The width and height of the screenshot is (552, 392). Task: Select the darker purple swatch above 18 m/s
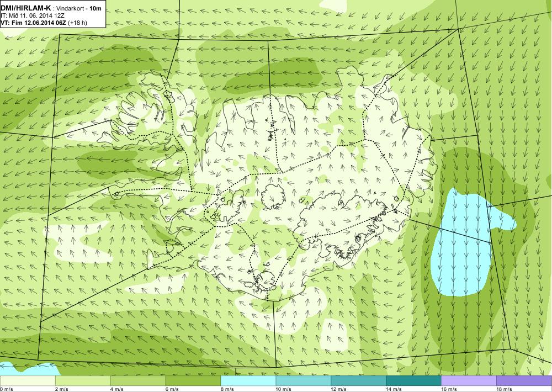524,381
